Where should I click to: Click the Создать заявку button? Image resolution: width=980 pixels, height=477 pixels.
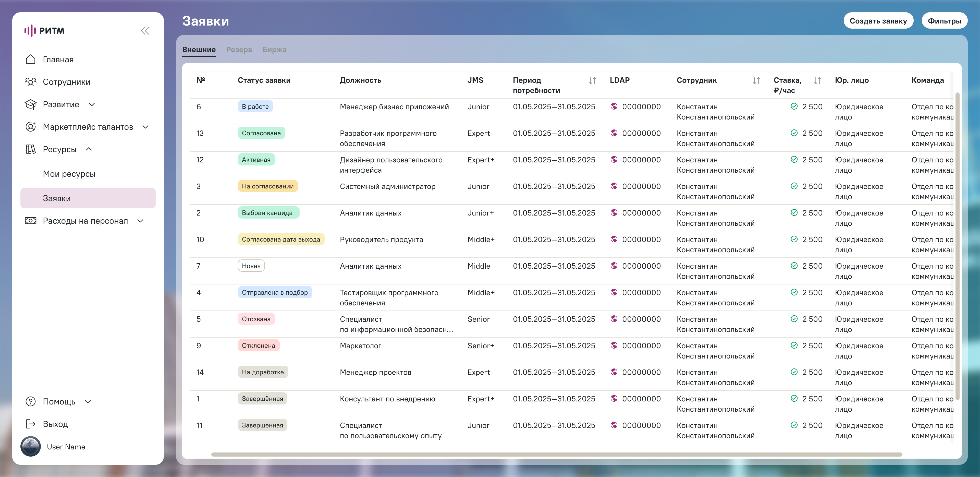pos(878,21)
